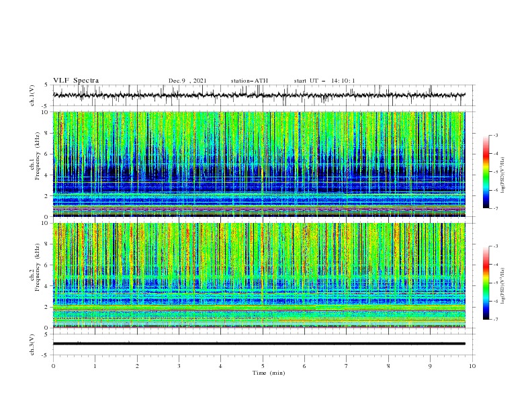Click the 8 kHz tick on ch.2 frequency axis

tap(47, 244)
